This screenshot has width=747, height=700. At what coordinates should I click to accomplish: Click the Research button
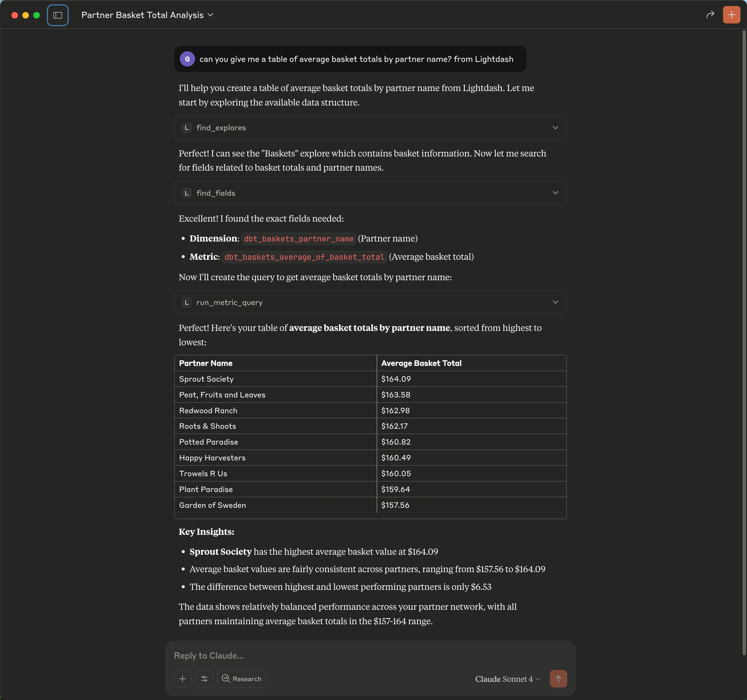pos(242,679)
